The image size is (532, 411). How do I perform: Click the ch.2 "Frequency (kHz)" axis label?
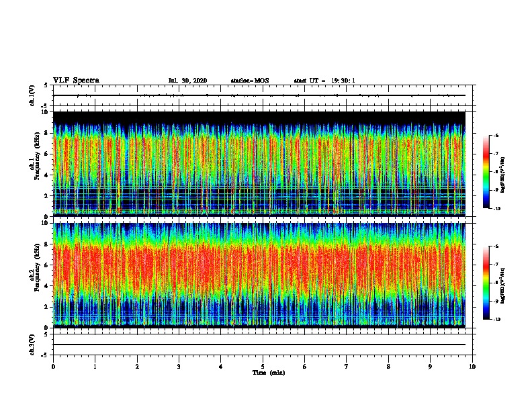(37, 267)
